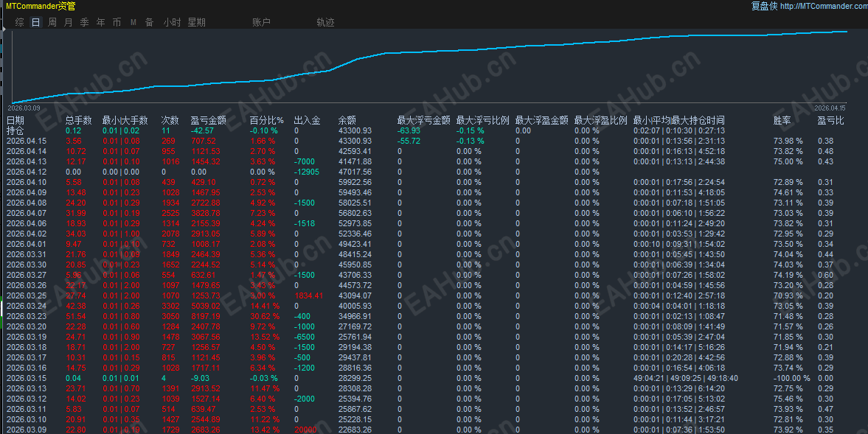Viewport: 868px width, 434px height.
Task: Switch to the M tab
Action: click(133, 22)
